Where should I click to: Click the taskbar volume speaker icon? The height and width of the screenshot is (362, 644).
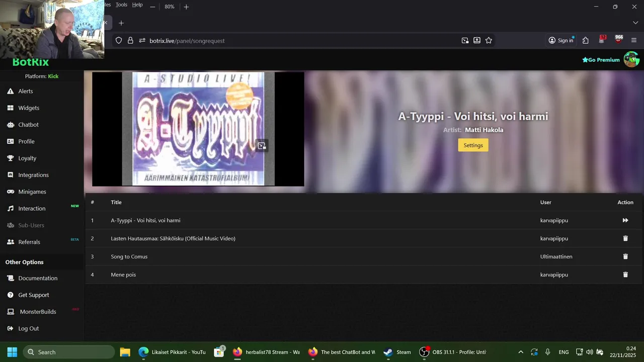pos(590,352)
